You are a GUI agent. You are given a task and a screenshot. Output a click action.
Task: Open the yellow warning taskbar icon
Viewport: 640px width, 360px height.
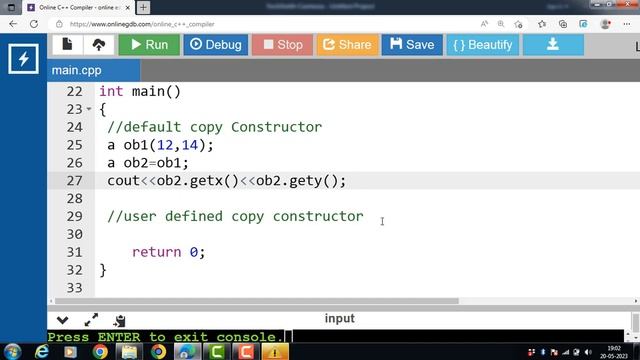275,351
